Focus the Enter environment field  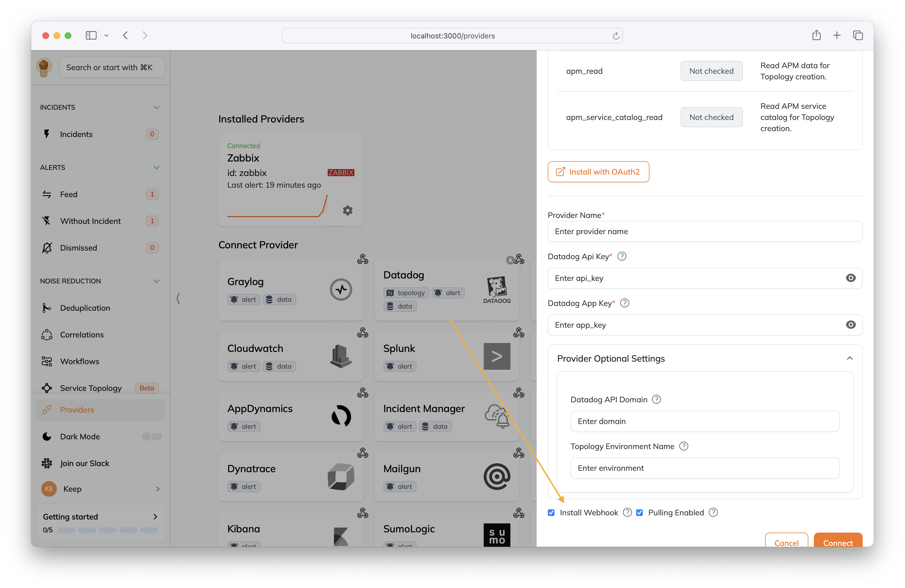coord(705,468)
